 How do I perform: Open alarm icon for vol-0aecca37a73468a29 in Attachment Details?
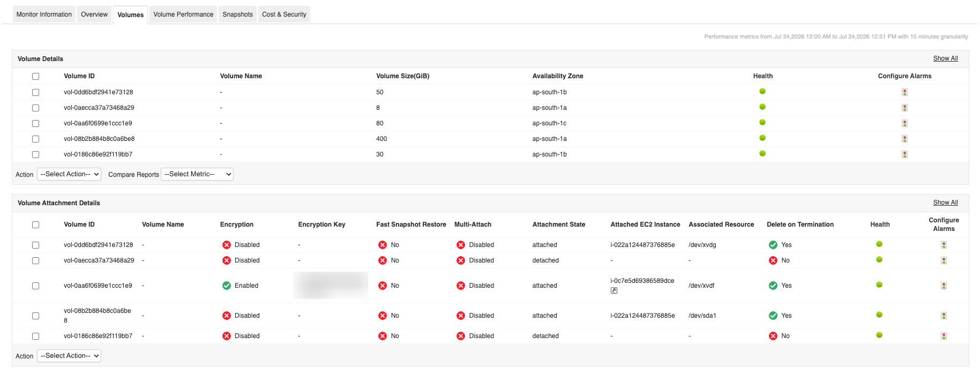pos(944,260)
